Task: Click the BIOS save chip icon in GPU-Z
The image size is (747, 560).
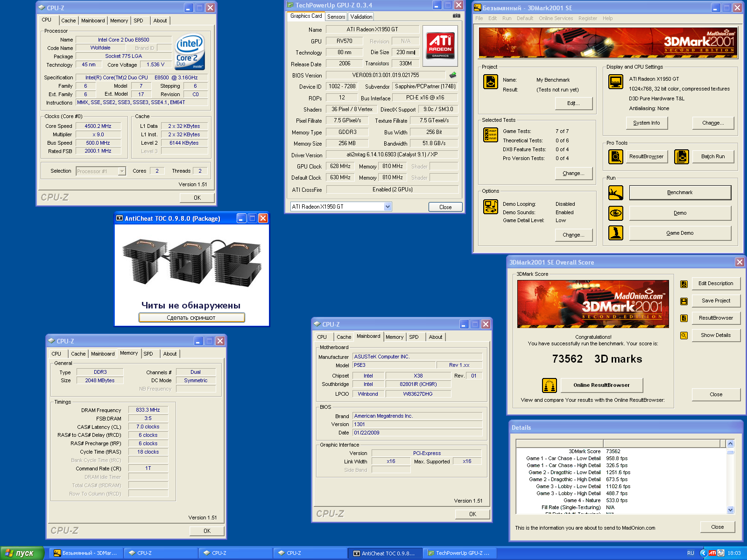Action: coord(452,75)
